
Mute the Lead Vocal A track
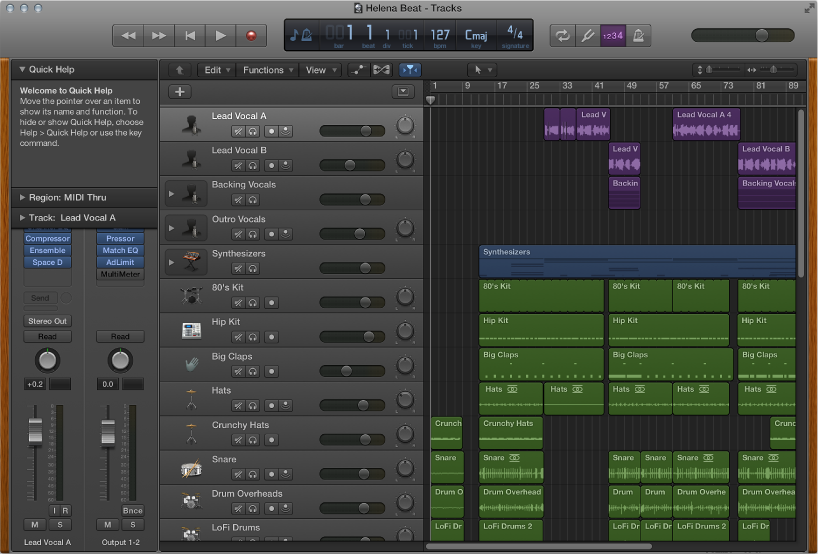coord(238,131)
